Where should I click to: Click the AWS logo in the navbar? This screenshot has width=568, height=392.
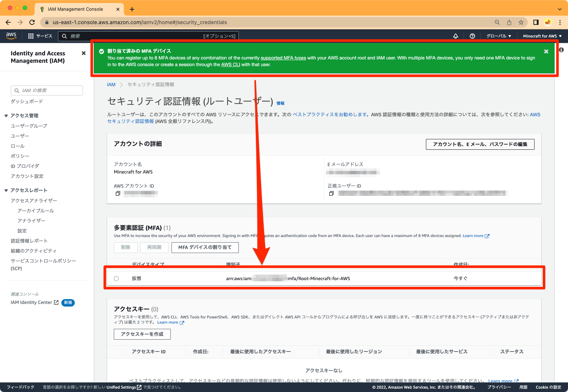tap(11, 36)
